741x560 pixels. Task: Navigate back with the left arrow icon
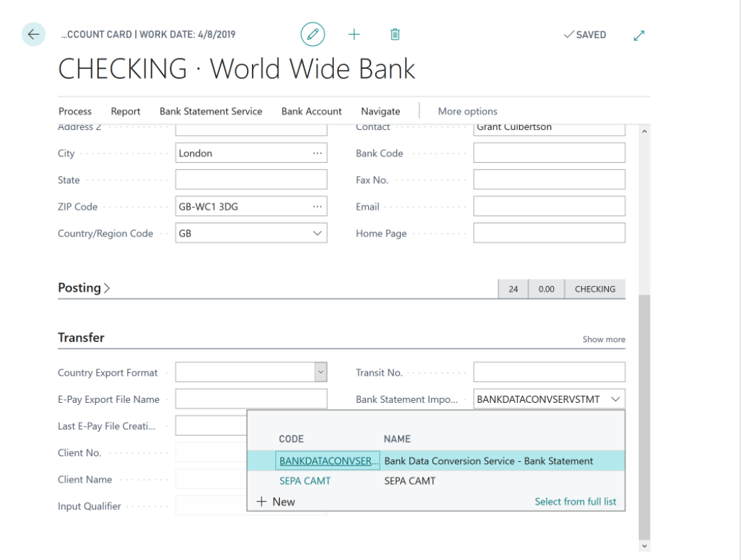[33, 34]
